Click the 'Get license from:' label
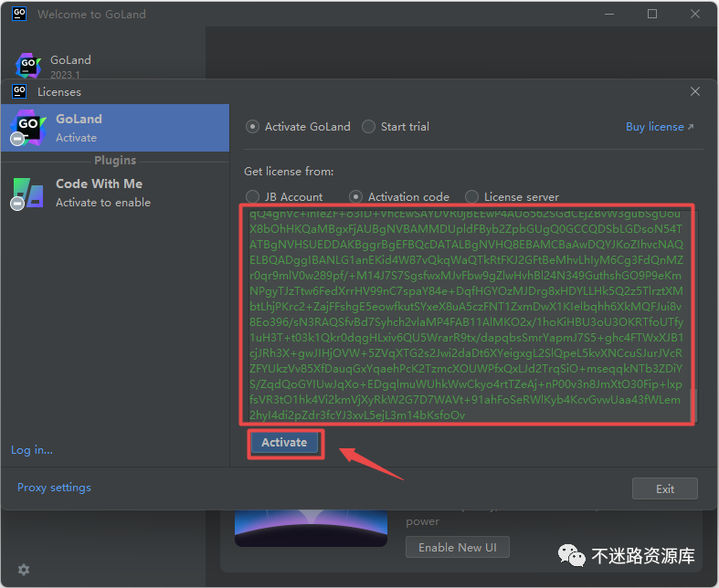Screen dimensions: 719x588 pos(289,172)
